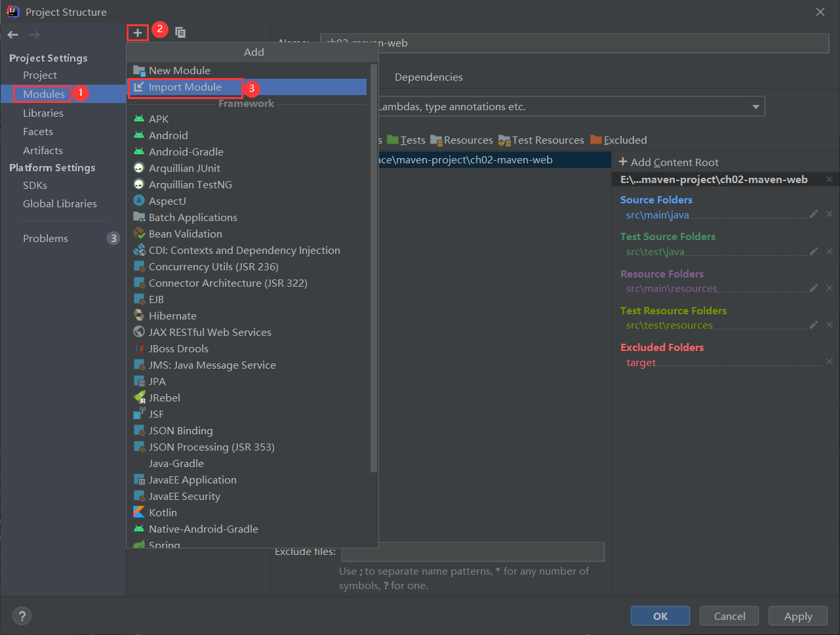Click the pencil icon beside src\main\java

coord(813,215)
